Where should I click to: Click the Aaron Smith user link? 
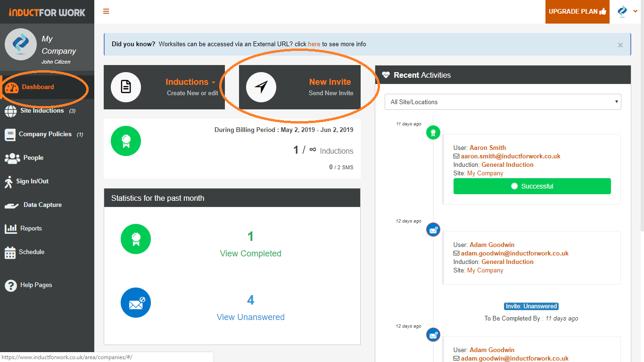(487, 148)
